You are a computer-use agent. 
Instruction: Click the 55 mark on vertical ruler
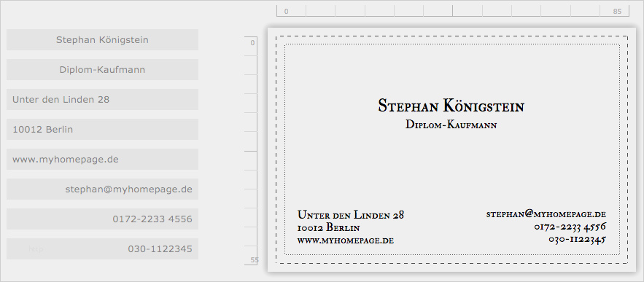click(255, 260)
